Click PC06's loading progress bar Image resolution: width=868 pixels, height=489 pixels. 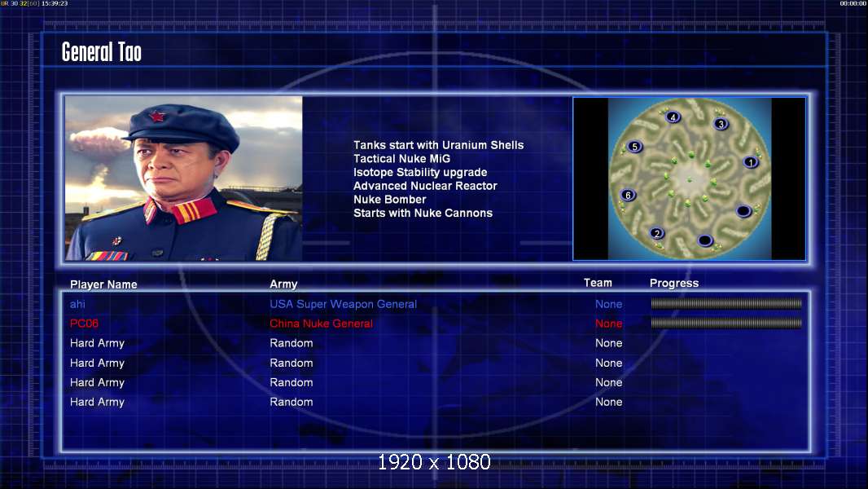pos(726,323)
